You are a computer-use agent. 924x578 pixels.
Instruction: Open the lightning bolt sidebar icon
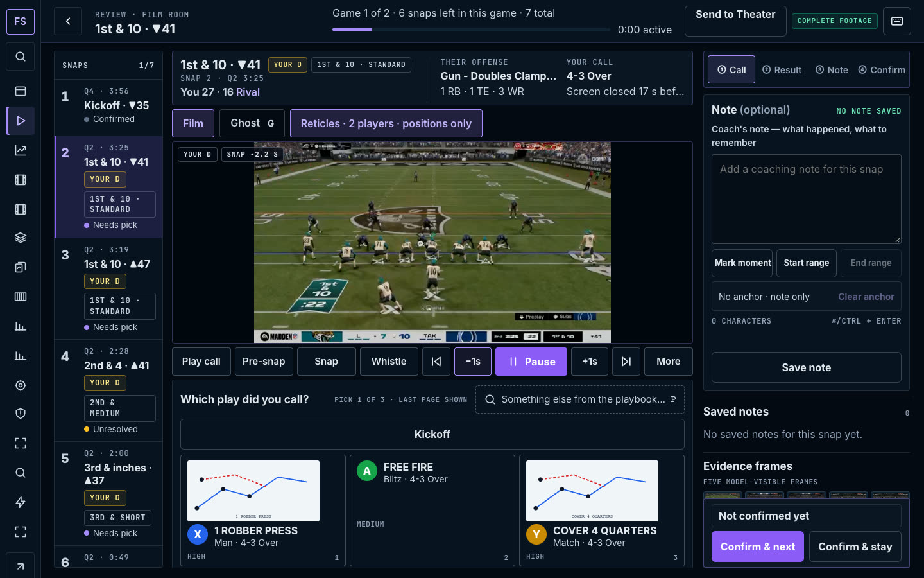coord(21,502)
